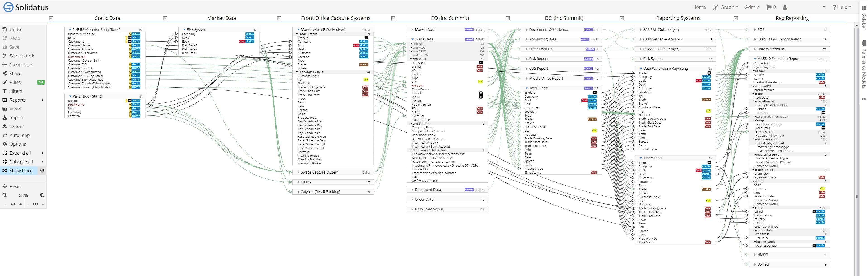Image resolution: width=868 pixels, height=276 pixels.
Task: Toggle Show trace mode
Action: (x=21, y=171)
